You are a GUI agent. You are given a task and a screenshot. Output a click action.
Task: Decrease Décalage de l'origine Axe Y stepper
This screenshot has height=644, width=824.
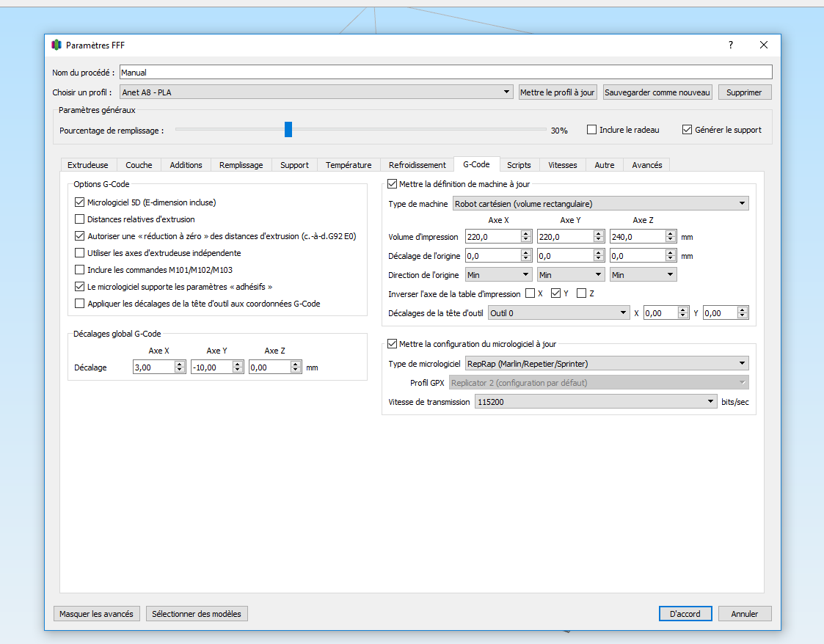598,259
